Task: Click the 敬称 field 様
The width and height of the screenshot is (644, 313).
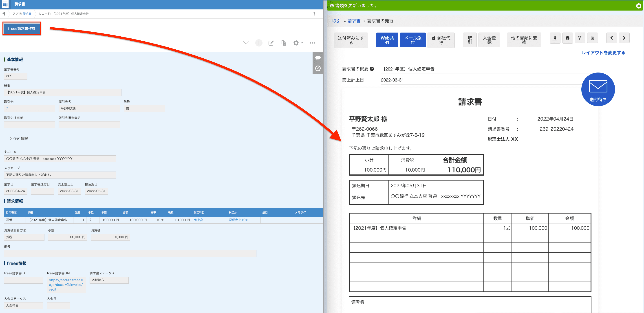Action: click(x=144, y=108)
